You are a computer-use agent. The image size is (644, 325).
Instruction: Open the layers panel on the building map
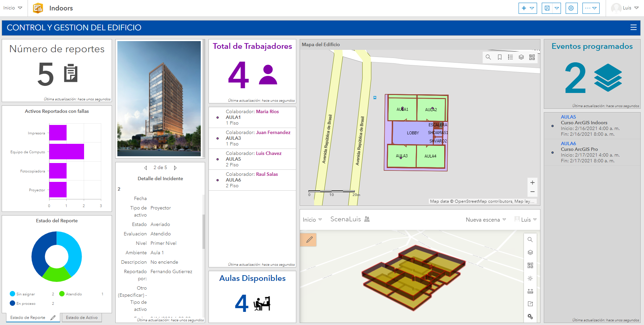pyautogui.click(x=521, y=57)
